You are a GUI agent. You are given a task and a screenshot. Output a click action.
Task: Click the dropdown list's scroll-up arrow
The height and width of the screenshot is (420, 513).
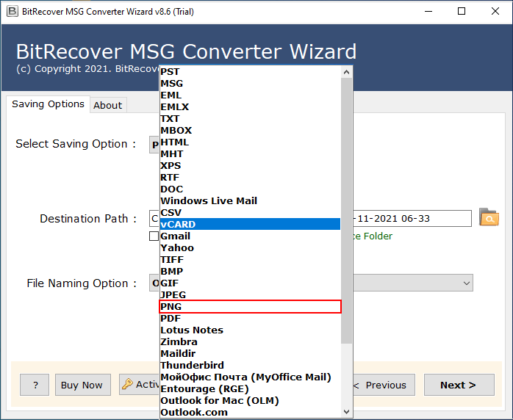click(346, 72)
